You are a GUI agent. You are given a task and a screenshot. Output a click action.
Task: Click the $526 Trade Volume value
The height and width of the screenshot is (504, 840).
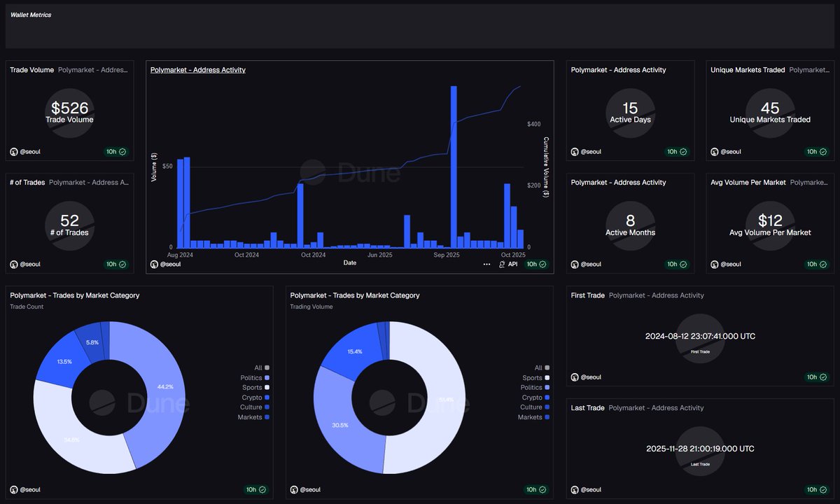coord(70,108)
